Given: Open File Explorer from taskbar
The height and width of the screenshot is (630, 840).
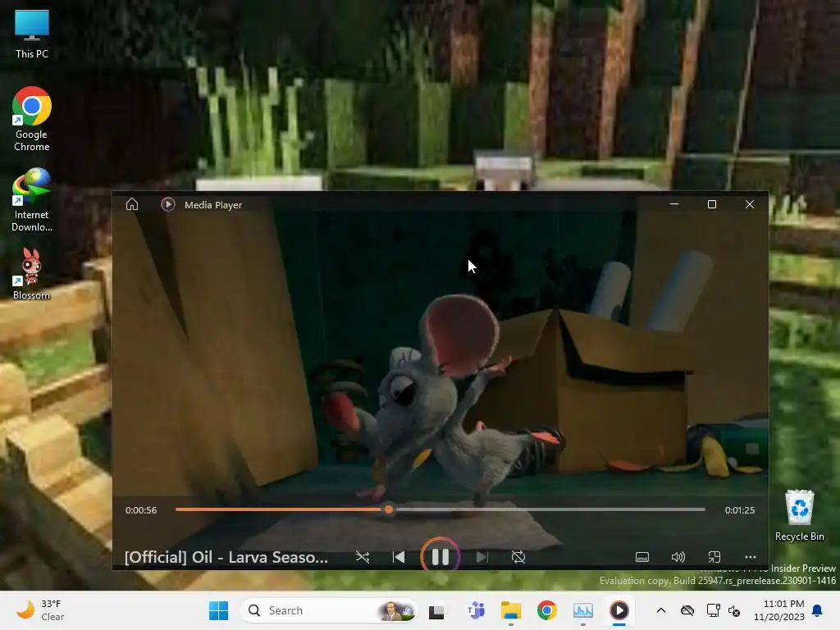Looking at the screenshot, I should pyautogui.click(x=510, y=610).
